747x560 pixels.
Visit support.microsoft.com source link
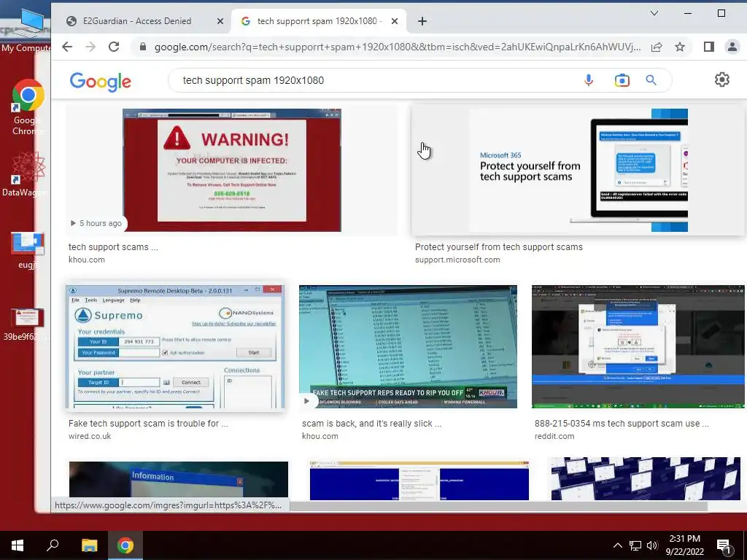pyautogui.click(x=457, y=260)
